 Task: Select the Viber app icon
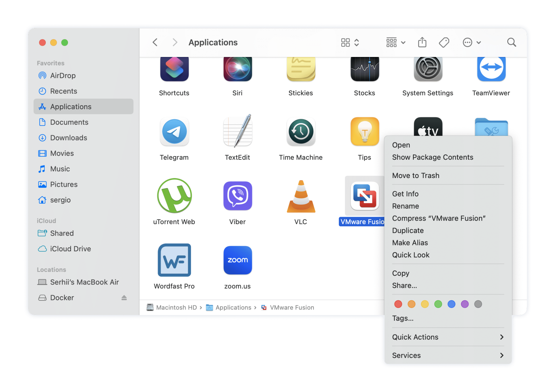tap(237, 196)
